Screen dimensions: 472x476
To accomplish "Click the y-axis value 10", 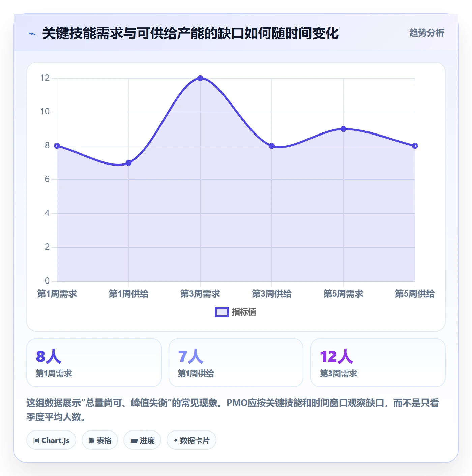I will (45, 112).
